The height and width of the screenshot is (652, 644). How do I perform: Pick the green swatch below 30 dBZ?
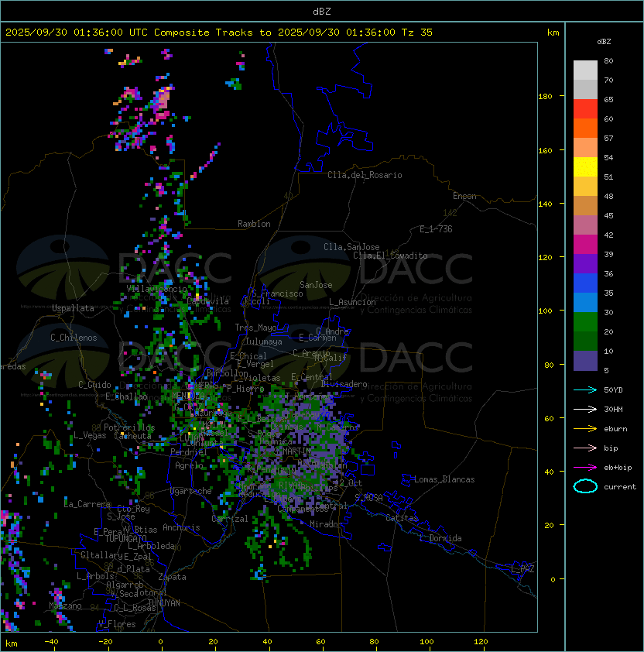[x=585, y=322]
